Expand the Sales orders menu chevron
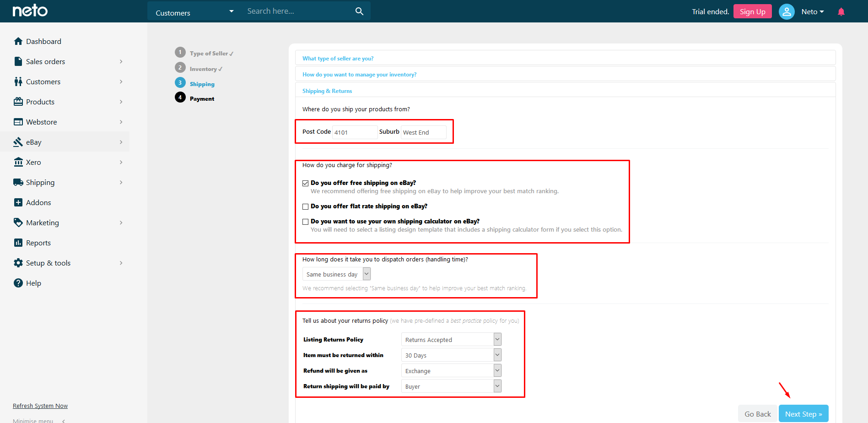Viewport: 868px width, 423px height. (121, 61)
